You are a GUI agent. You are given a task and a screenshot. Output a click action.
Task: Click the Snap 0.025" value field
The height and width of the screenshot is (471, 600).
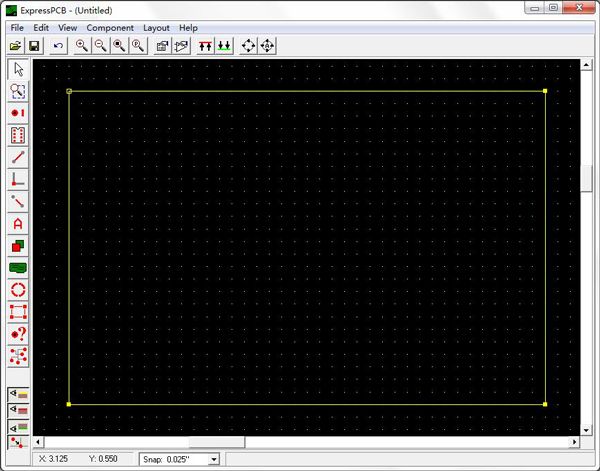coord(174,459)
